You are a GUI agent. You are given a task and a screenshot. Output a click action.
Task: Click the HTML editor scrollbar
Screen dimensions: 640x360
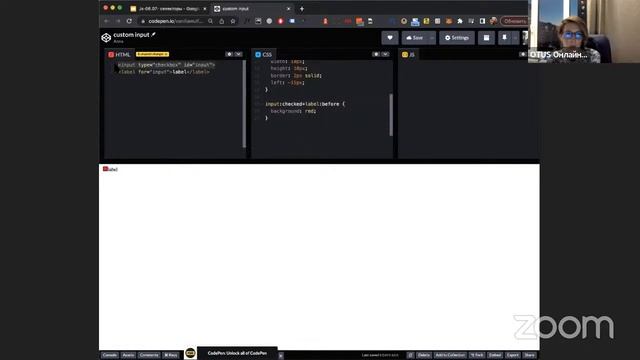[x=244, y=104]
